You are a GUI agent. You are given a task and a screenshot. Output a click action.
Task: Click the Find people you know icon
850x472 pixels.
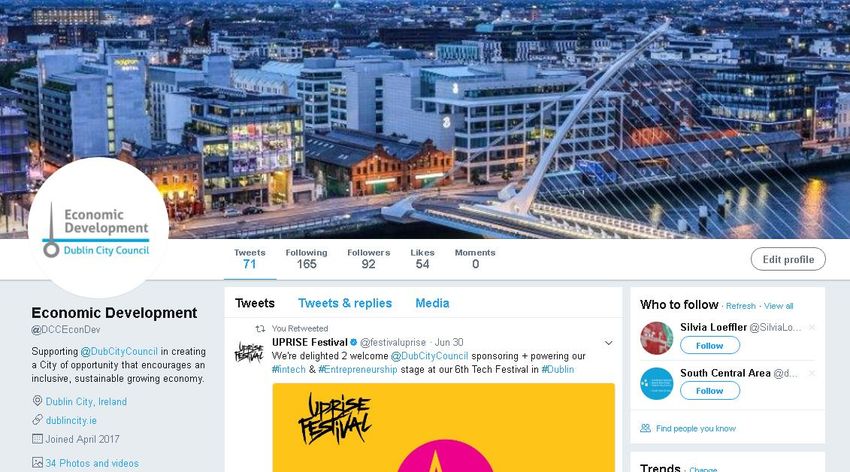645,428
